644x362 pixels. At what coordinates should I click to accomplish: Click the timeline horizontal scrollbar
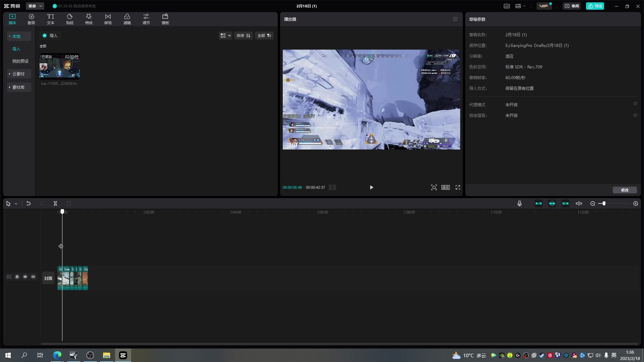pyautogui.click(x=339, y=344)
